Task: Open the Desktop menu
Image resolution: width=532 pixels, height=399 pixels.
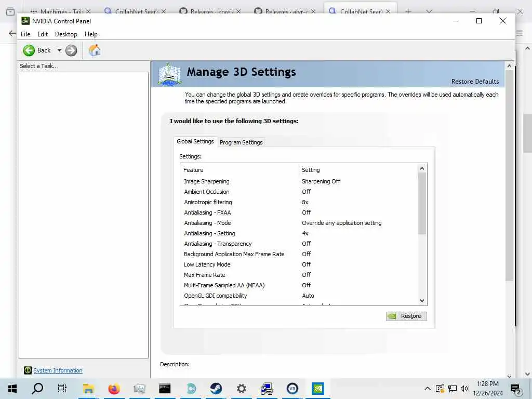Action: click(66, 34)
